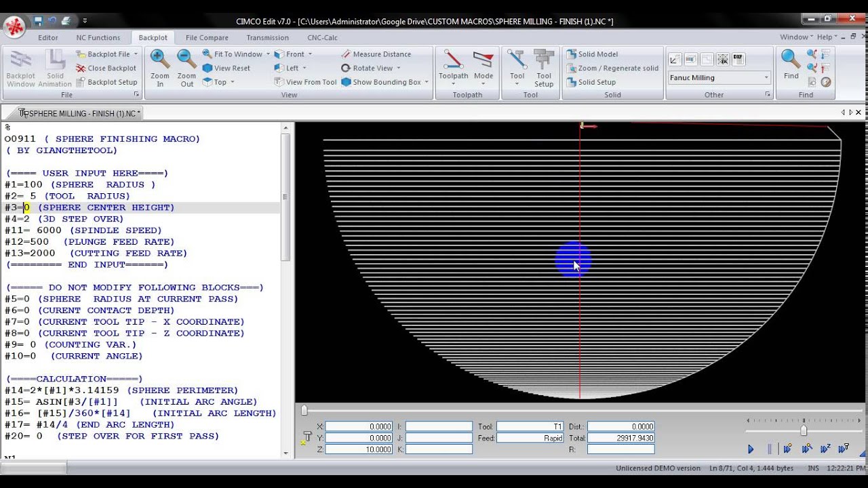Open the File group dialog launcher
This screenshot has height=488, width=868.
click(136, 95)
